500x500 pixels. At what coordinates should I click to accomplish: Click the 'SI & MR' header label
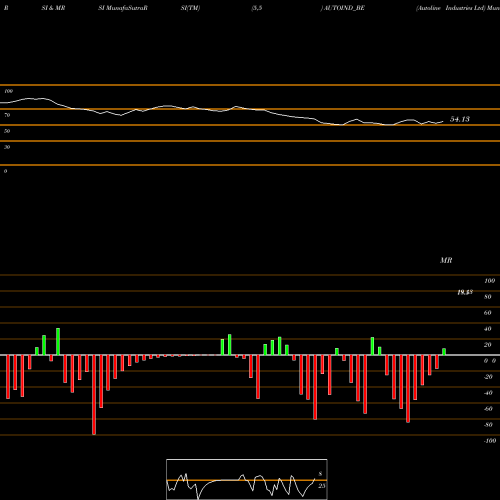(x=53, y=8)
